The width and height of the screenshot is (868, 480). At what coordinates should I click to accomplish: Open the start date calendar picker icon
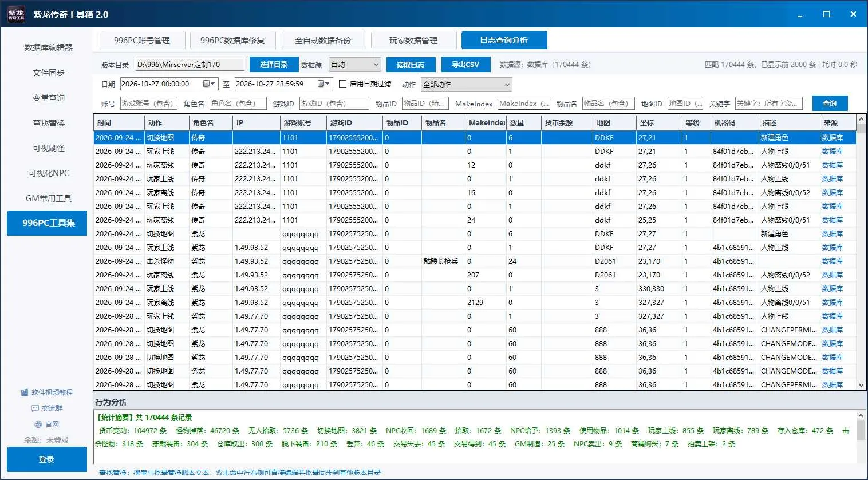coord(207,84)
